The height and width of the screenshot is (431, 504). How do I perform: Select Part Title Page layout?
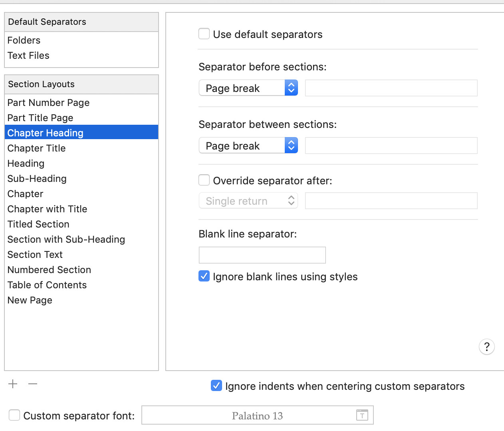[x=40, y=118]
